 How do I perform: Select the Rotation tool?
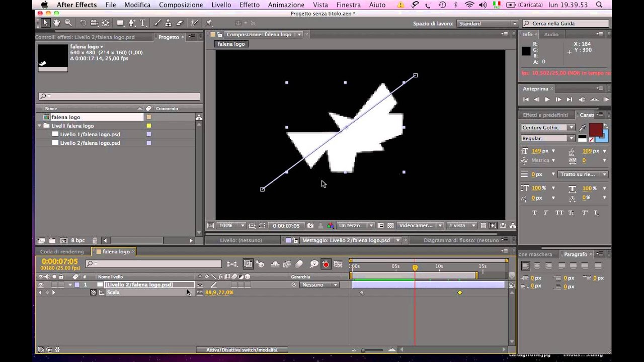(83, 23)
